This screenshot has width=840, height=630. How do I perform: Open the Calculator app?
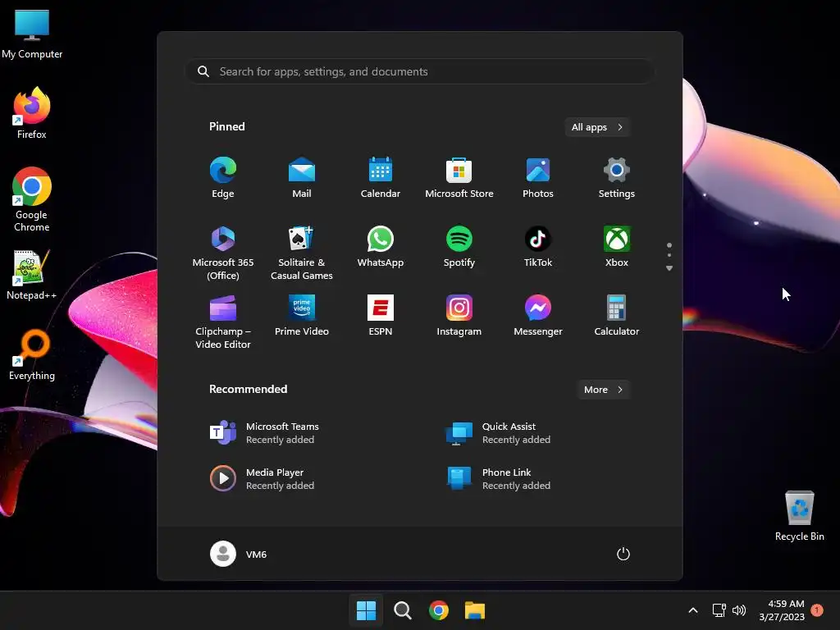coord(617,316)
